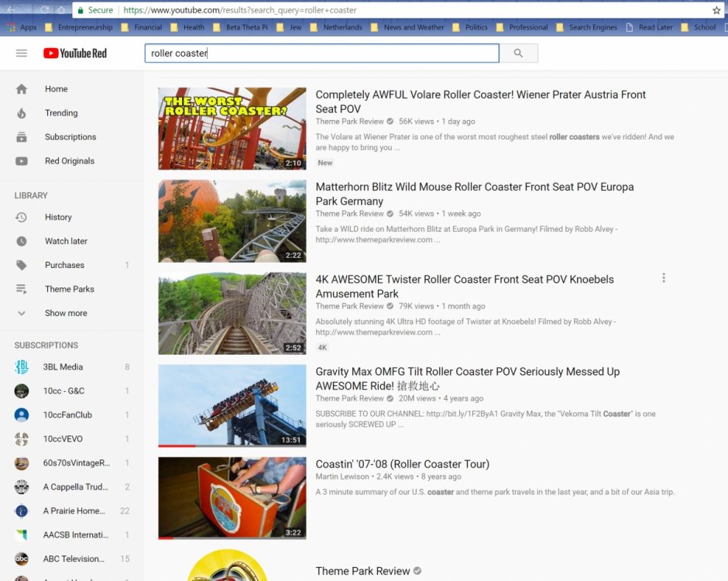
Task: Open the Watch later list
Action: pos(66,242)
